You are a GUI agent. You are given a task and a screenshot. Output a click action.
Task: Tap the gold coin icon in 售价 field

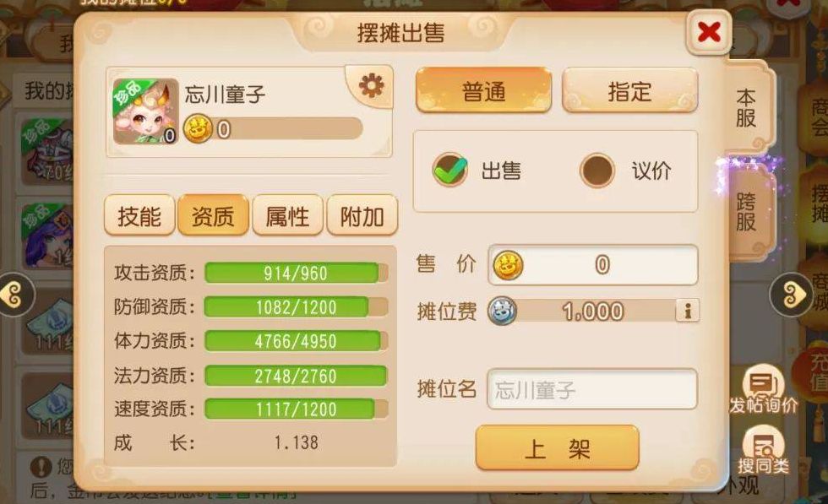pos(508,264)
